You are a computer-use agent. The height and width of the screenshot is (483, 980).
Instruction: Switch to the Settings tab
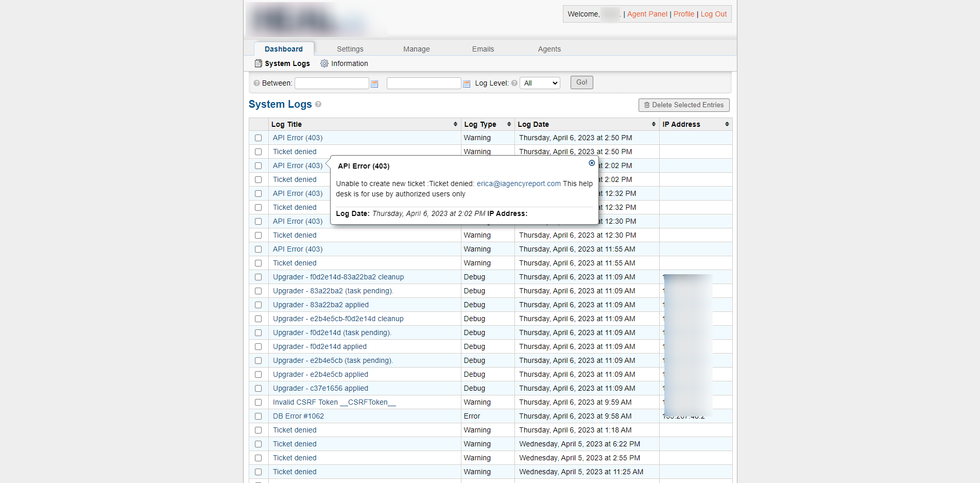click(x=350, y=49)
